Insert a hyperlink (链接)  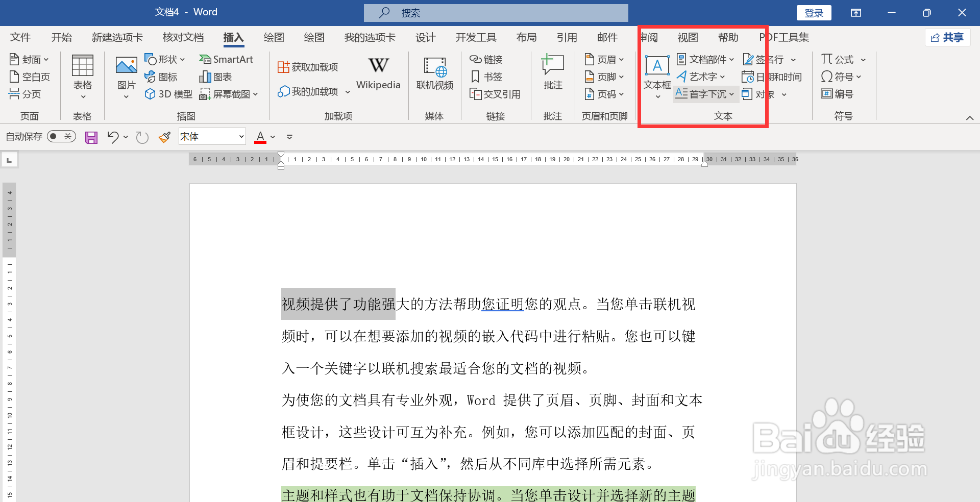[486, 60]
